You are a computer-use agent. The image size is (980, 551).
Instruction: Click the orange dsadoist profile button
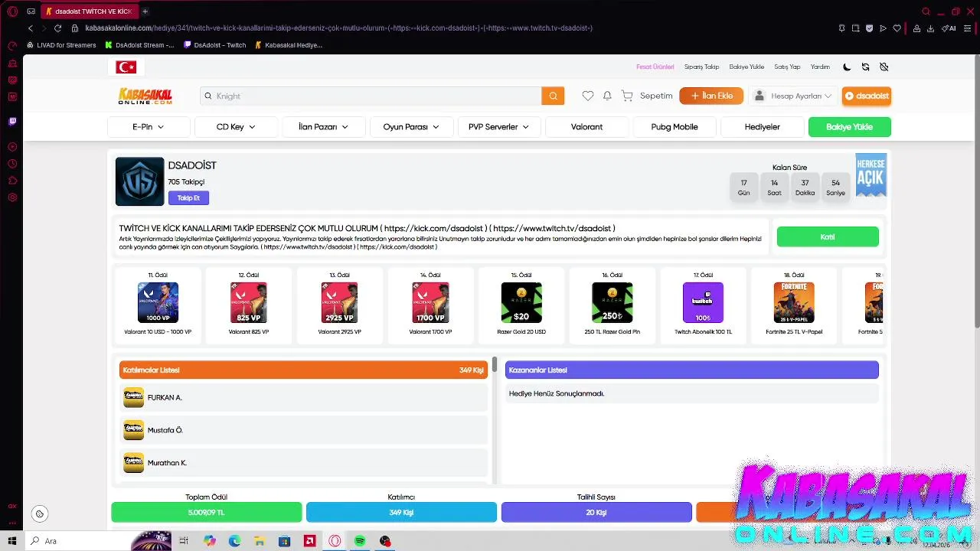pos(867,96)
